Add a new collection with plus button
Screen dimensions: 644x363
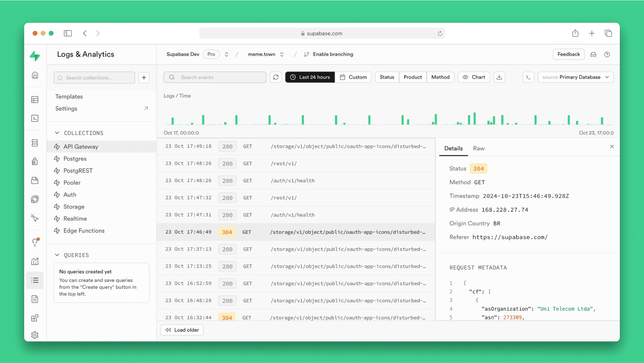coord(144,78)
